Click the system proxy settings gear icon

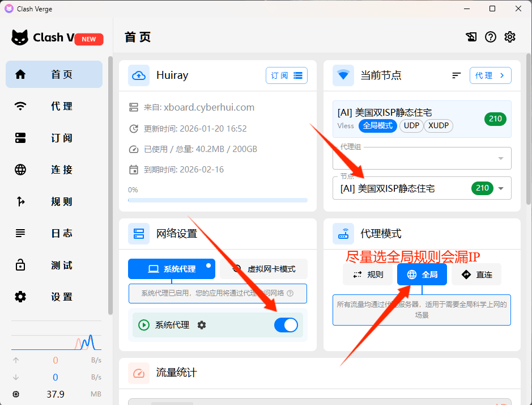pos(202,325)
